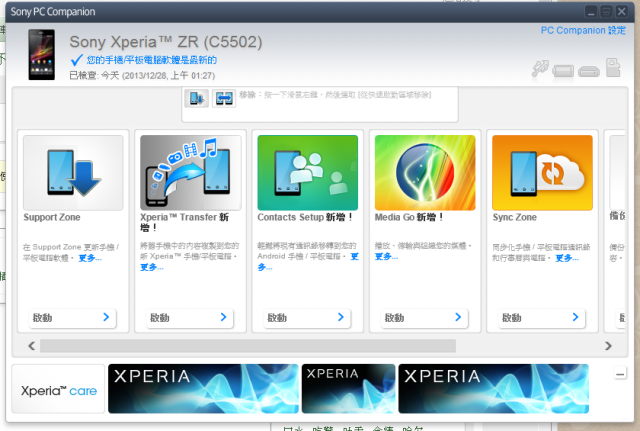Viewport: 640px width, 431px height.
Task: Click the Xperia Transfer 新增 title text
Action: point(184,222)
